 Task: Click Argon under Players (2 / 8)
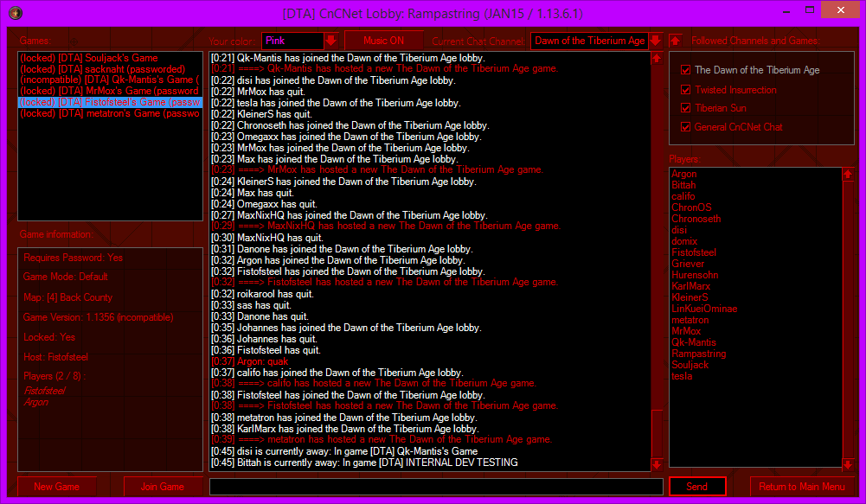[x=35, y=403]
